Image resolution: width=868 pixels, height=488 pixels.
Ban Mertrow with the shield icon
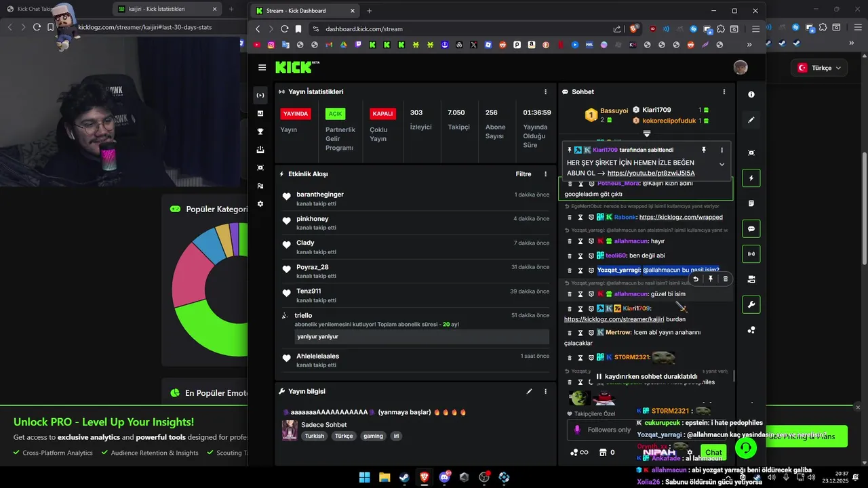point(591,333)
